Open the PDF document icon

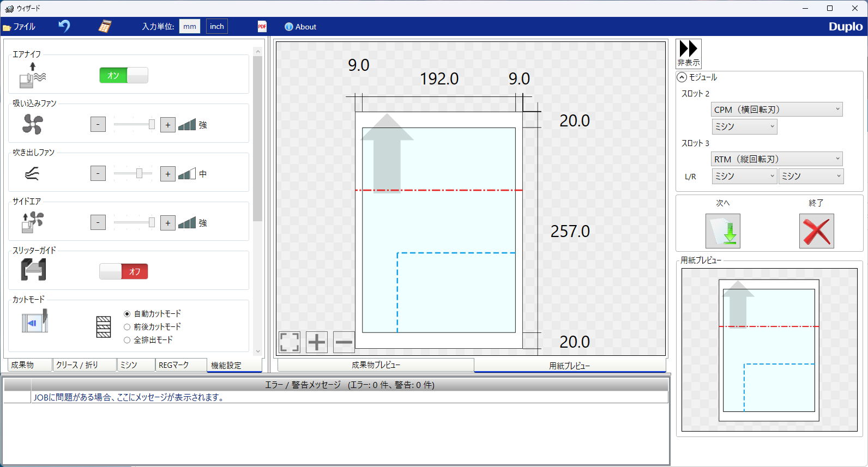coord(262,27)
